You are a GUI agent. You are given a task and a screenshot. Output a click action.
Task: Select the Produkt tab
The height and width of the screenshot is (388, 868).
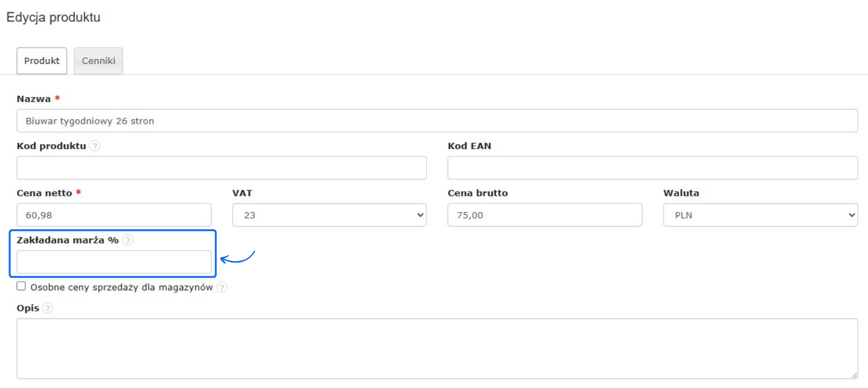click(x=42, y=61)
